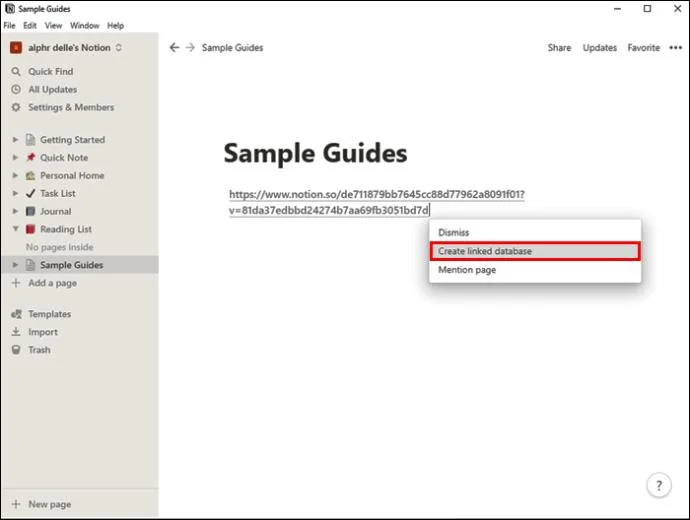Open the File menu
The image size is (690, 520).
click(x=9, y=26)
